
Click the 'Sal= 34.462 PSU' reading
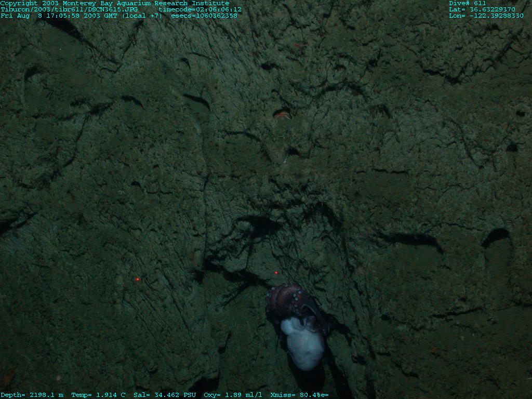165,395
